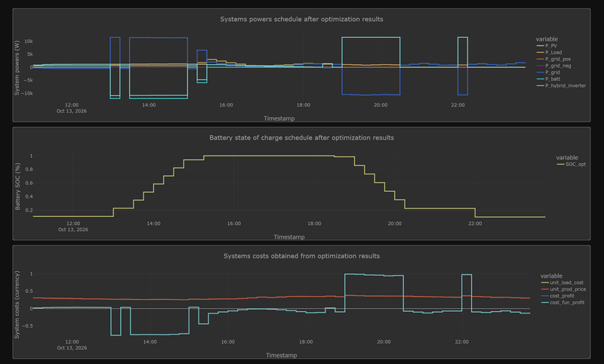Toggle SOC_opt trace in battery chart legend
604x364 pixels.
[572, 164]
